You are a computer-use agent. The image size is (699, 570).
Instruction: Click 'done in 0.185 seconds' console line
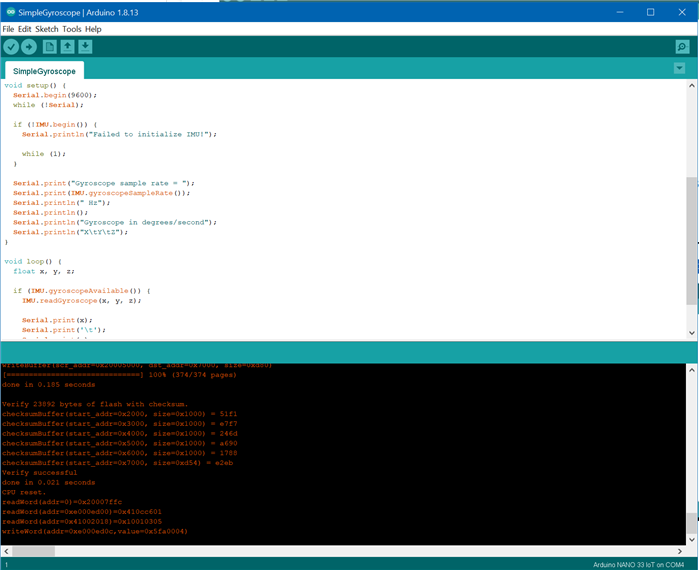tap(48, 385)
